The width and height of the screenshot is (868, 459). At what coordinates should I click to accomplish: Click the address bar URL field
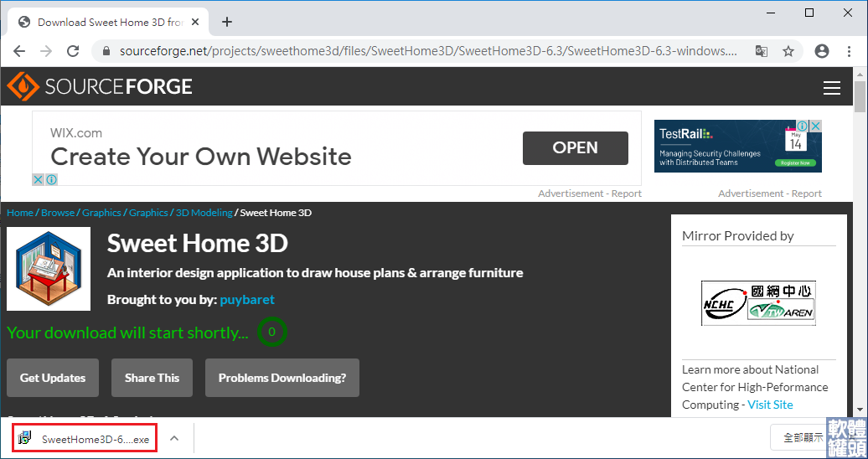pos(426,51)
